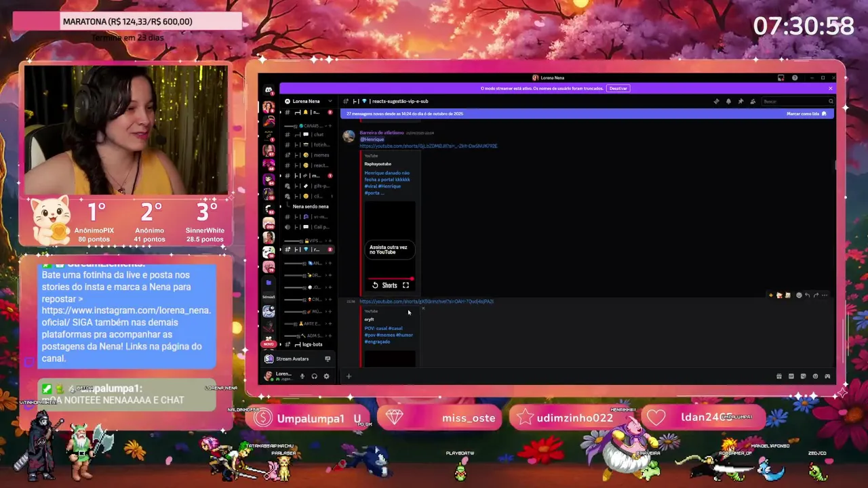
Task: Mute microphone in Discord user panel
Action: 302,376
